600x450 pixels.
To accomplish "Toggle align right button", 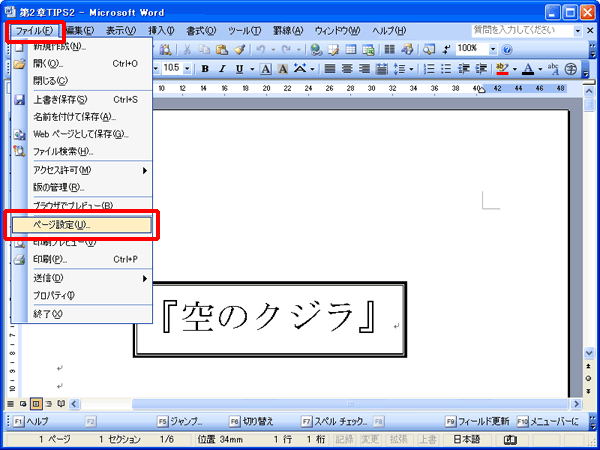I will tap(364, 69).
